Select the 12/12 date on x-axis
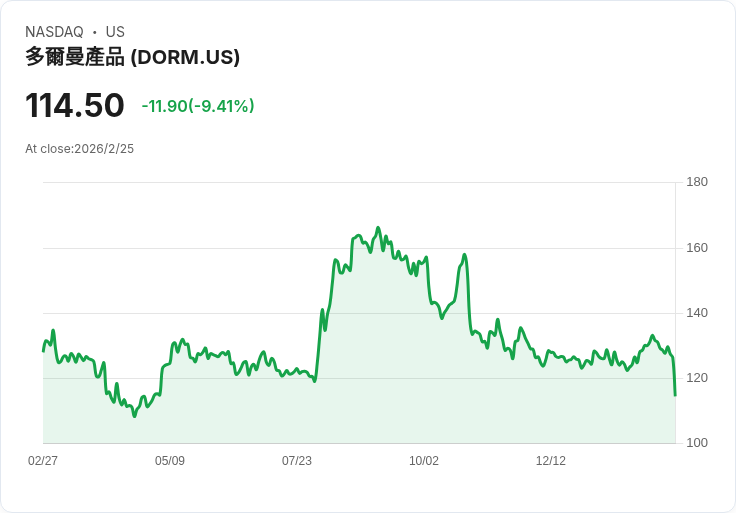 pyautogui.click(x=551, y=461)
